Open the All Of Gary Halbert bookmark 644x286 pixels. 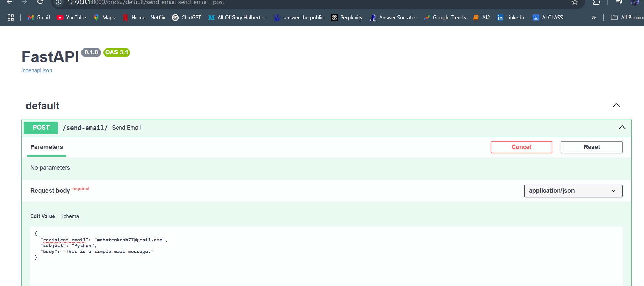tap(237, 18)
